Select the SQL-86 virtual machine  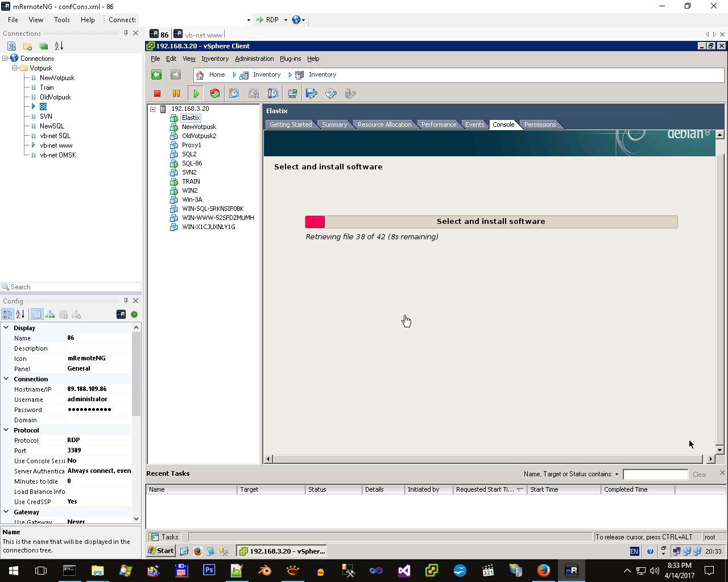192,163
